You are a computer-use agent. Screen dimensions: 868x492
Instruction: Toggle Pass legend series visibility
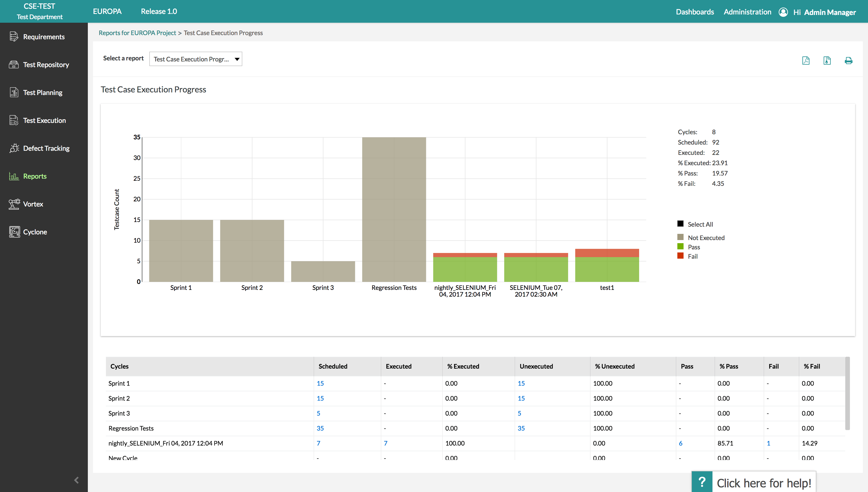(x=680, y=247)
